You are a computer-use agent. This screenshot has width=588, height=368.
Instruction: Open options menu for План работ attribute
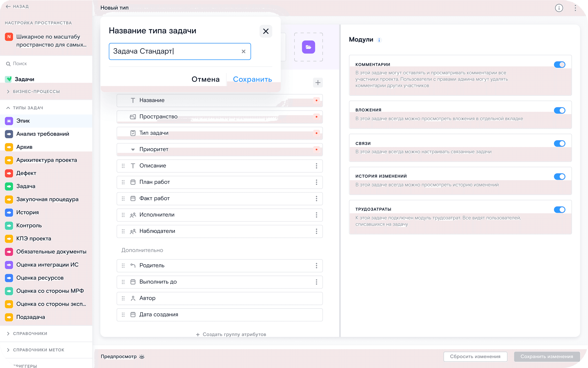point(316,182)
